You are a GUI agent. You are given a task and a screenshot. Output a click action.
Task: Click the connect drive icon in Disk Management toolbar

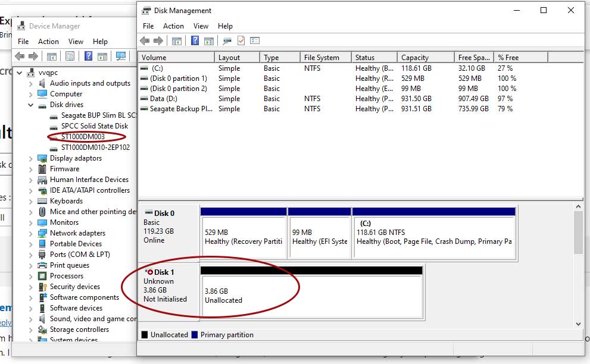(x=227, y=40)
